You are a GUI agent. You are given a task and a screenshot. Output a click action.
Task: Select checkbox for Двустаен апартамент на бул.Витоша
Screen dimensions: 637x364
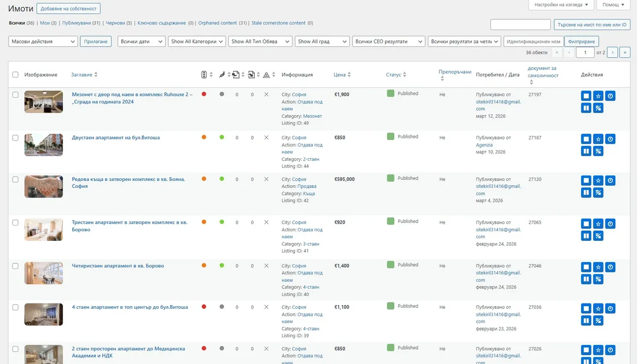(15, 137)
